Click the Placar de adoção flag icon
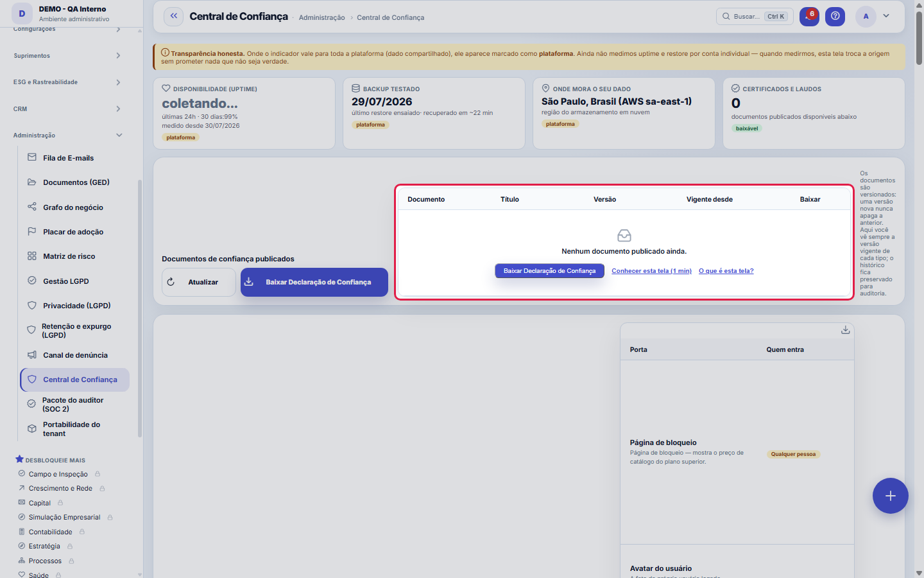The width and height of the screenshot is (924, 578). (x=31, y=231)
